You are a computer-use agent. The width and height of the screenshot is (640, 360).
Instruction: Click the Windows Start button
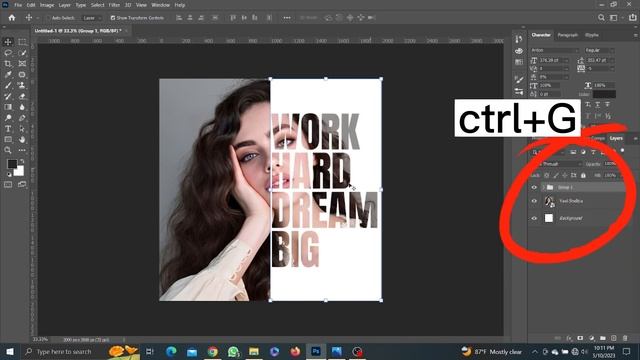point(9,351)
